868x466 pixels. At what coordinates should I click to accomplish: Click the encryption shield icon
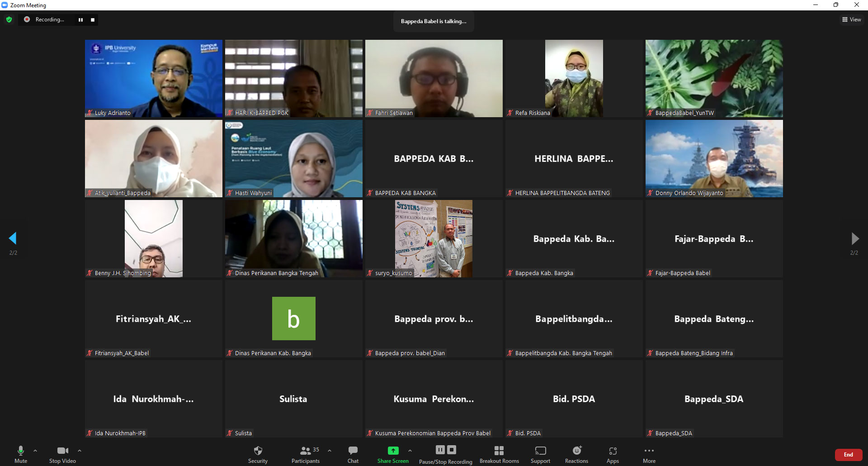click(9, 19)
